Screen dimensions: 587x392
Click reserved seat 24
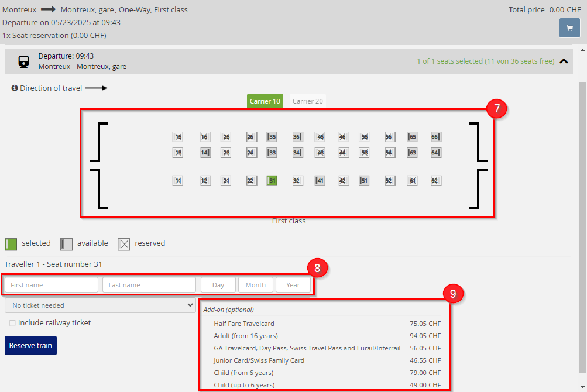[x=252, y=152]
